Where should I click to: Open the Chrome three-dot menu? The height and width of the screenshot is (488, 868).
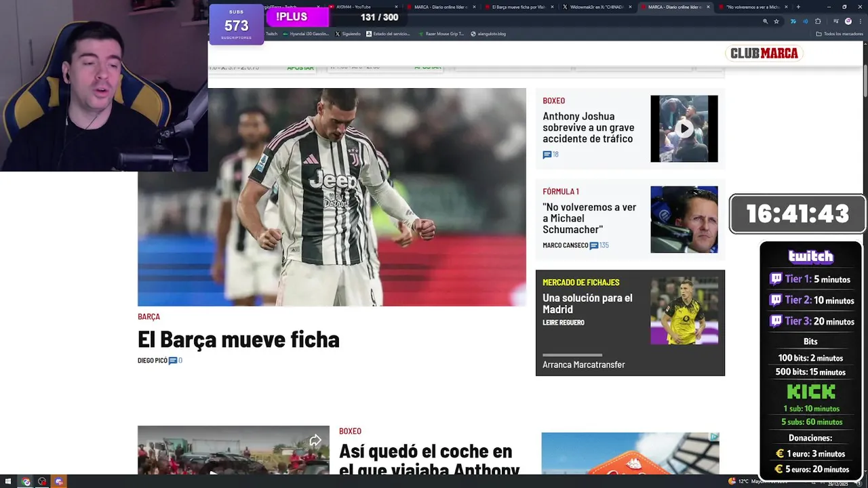click(860, 21)
